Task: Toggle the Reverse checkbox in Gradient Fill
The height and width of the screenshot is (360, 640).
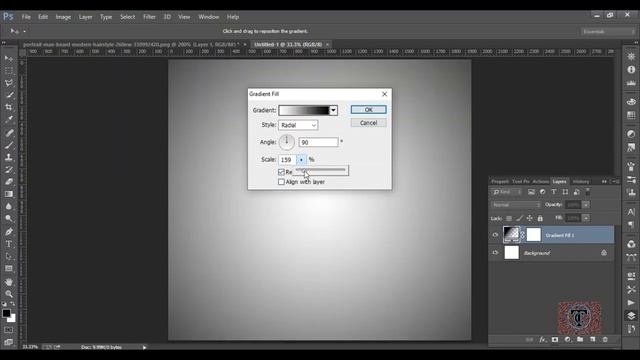Action: [x=281, y=172]
